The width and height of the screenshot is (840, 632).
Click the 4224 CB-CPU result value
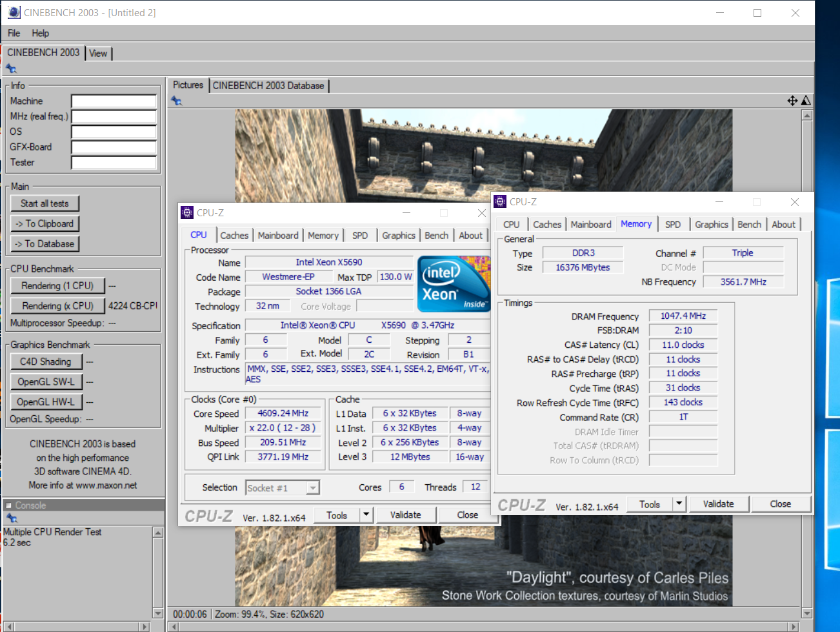133,305
